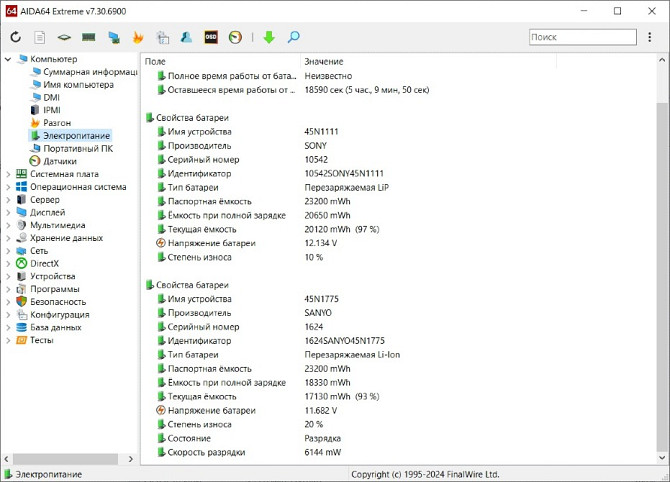Open Портативный ПК tree item
670x482 pixels.
78,148
